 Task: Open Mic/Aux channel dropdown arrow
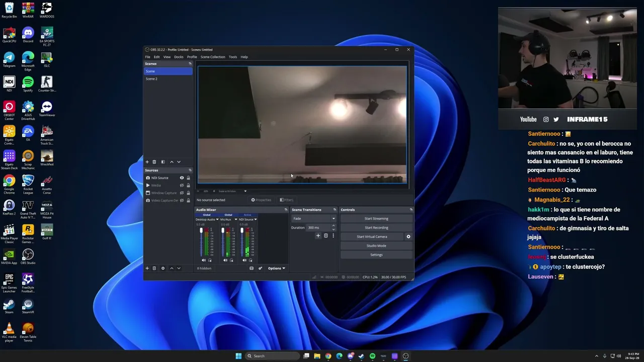[235, 220]
